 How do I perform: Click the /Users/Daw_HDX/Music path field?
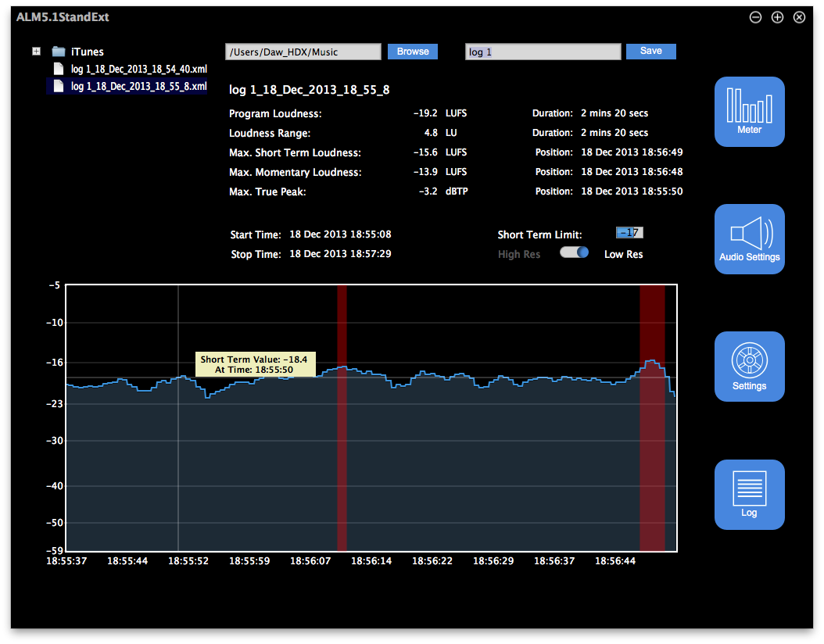[303, 52]
